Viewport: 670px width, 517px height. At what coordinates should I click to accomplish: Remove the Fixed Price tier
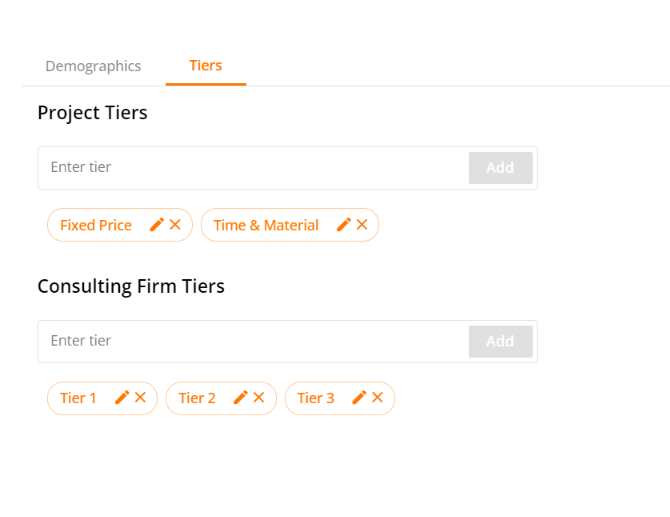(175, 224)
